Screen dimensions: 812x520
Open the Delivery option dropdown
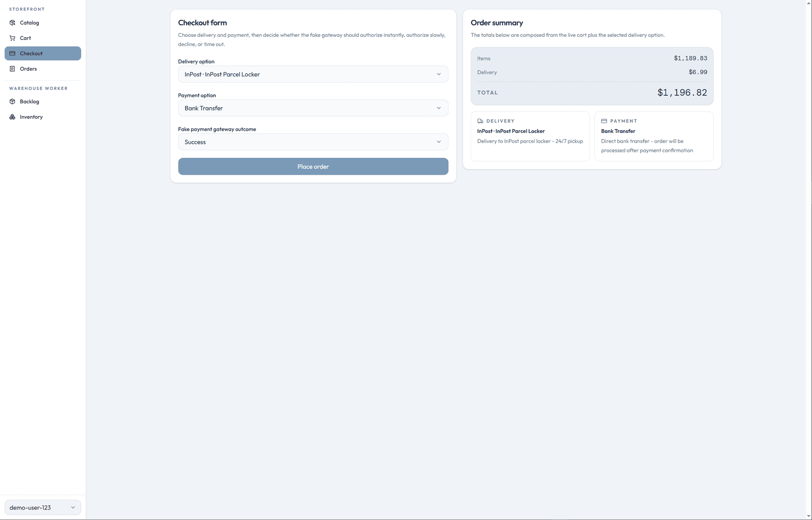[x=313, y=74]
